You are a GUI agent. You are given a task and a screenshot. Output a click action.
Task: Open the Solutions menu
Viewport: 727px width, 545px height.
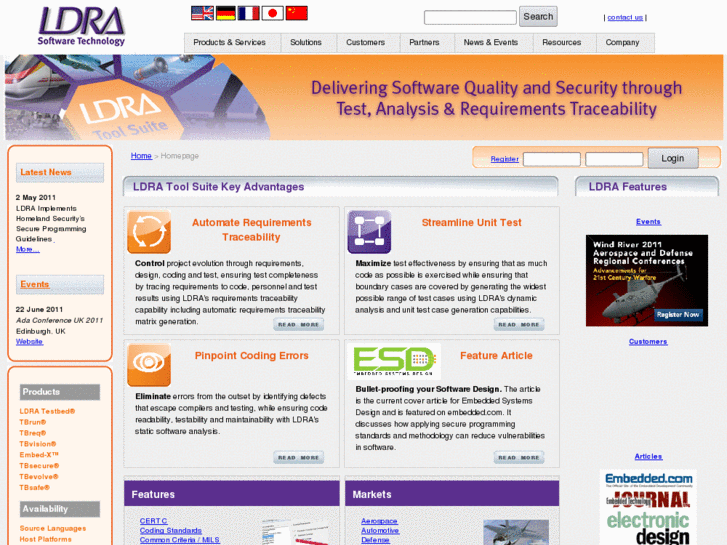coord(306,42)
